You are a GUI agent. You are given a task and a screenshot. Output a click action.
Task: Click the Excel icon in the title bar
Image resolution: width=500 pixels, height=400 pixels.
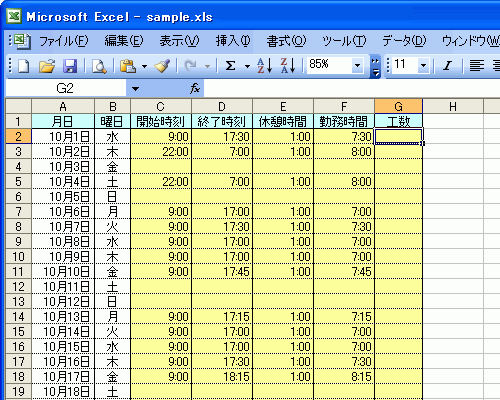[x=14, y=16]
